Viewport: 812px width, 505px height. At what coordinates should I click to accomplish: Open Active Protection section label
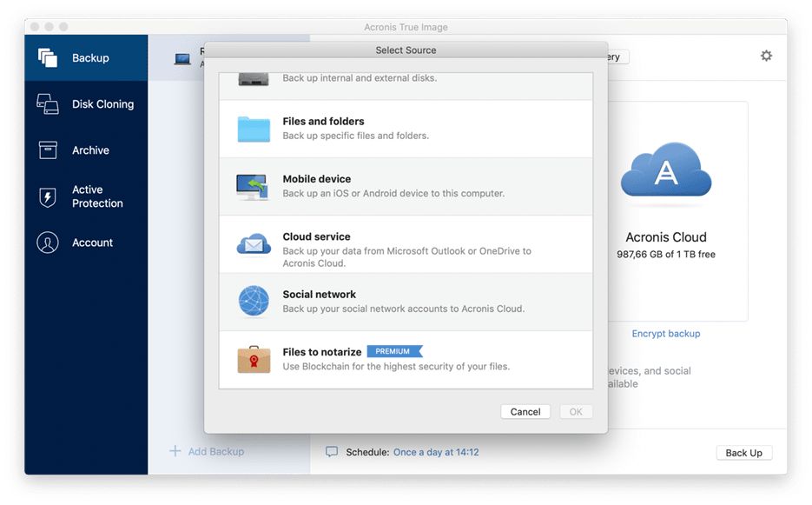tap(97, 196)
